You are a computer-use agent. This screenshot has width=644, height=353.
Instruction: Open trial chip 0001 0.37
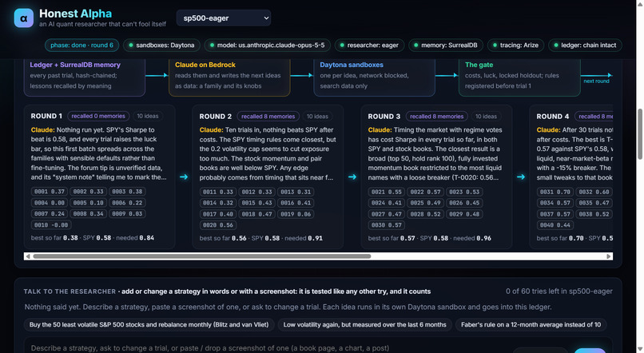pos(50,192)
